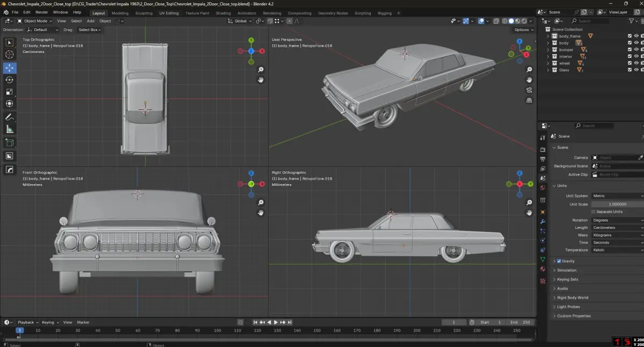
Task: Select the Cursor tool
Action: [10, 55]
